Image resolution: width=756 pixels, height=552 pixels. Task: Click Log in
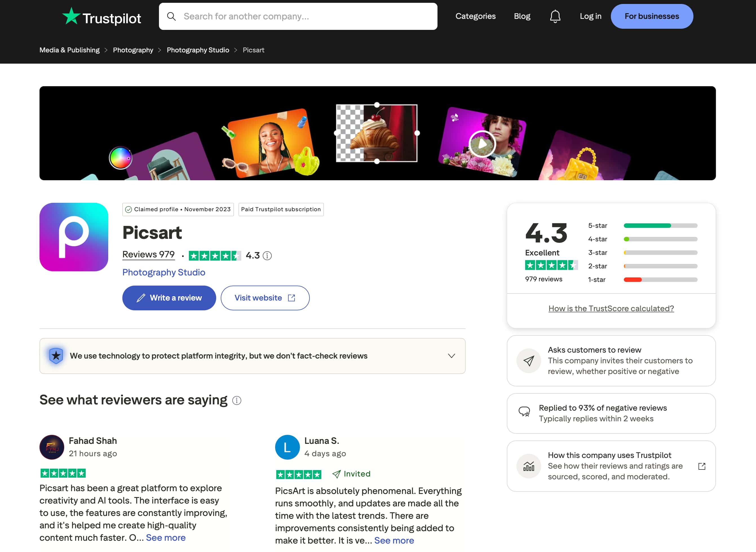(590, 16)
